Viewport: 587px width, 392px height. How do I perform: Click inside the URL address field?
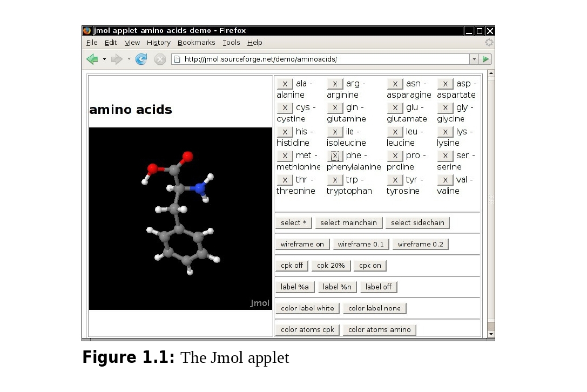pyautogui.click(x=324, y=59)
